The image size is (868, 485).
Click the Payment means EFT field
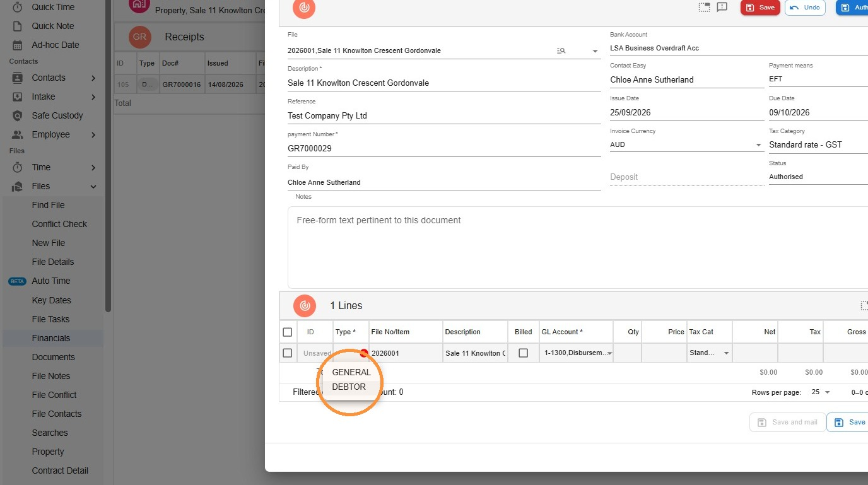point(818,79)
